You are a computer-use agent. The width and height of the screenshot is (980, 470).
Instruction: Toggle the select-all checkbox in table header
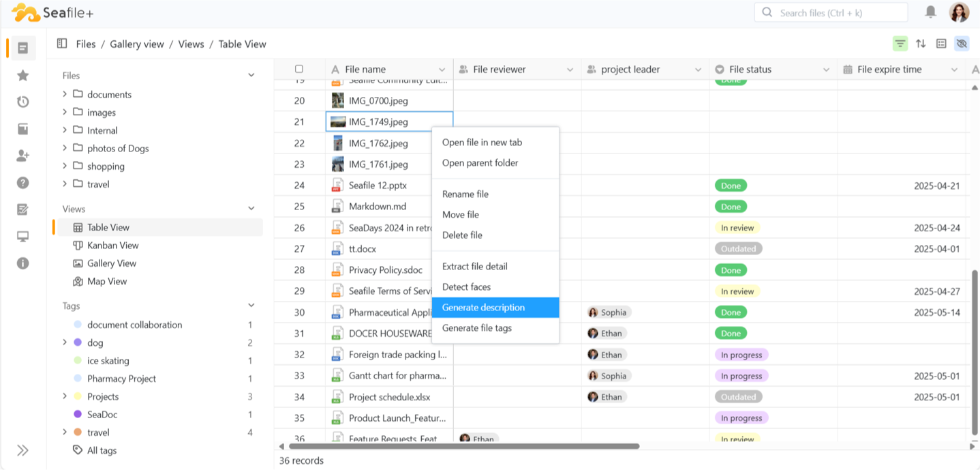click(x=299, y=69)
